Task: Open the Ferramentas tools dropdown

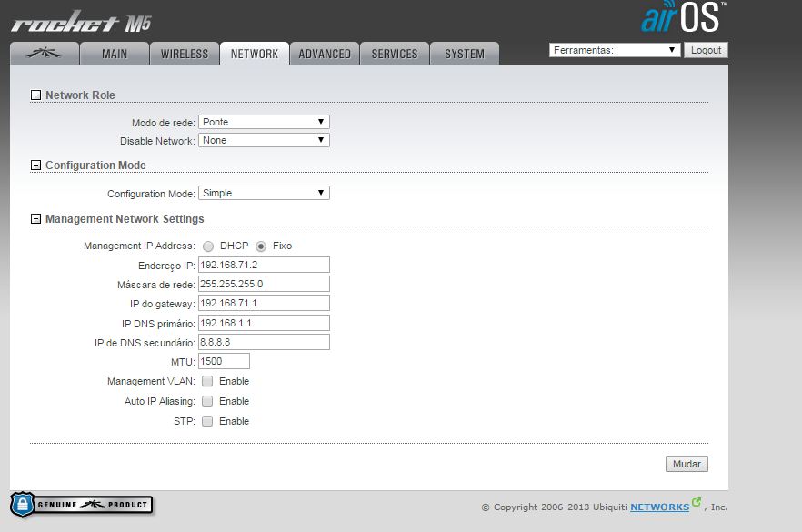Action: [x=615, y=50]
